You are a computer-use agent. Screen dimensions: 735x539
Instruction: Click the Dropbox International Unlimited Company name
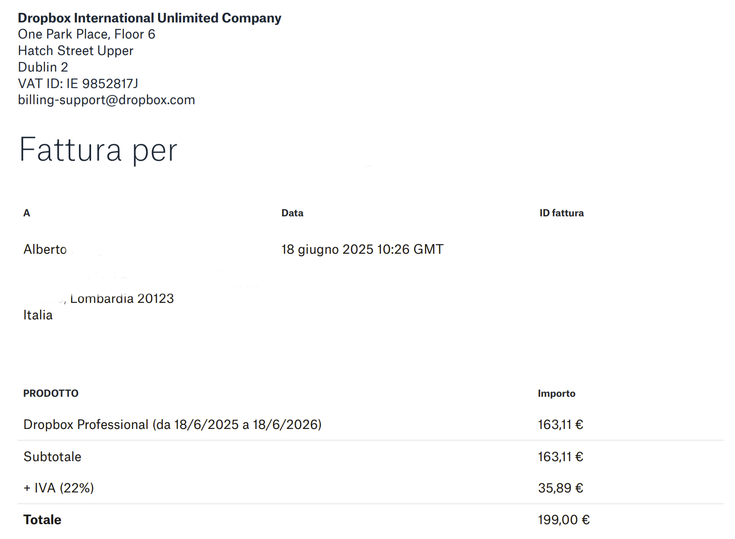[x=149, y=18]
